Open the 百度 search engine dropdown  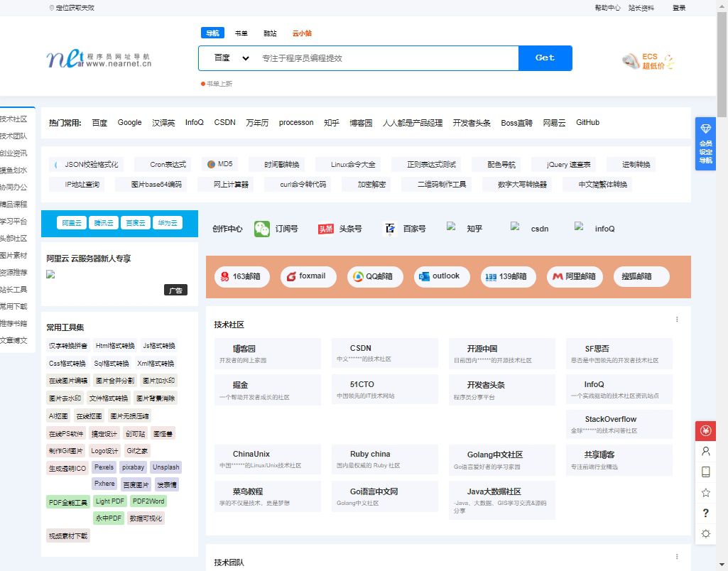(232, 58)
